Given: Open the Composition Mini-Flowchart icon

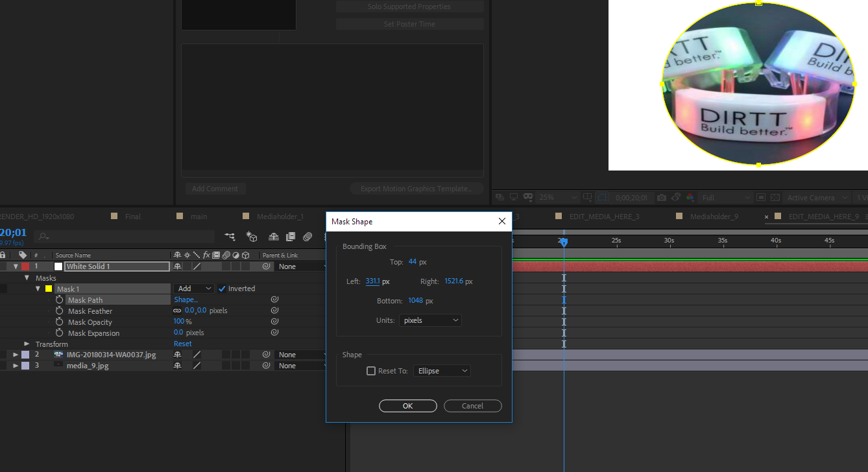Looking at the screenshot, I should (230, 237).
